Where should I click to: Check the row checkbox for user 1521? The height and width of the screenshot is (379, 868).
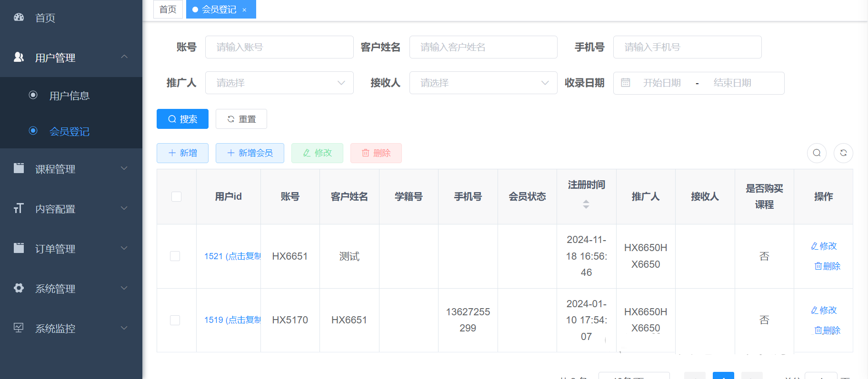coord(175,256)
